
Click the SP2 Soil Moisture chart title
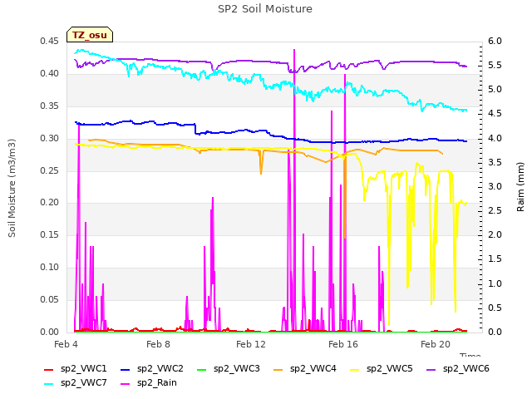tap(265, 9)
